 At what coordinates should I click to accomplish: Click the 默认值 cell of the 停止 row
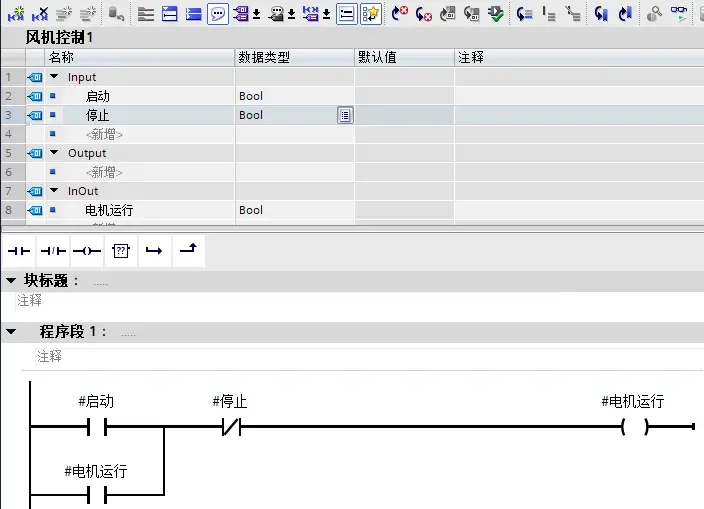coord(404,115)
